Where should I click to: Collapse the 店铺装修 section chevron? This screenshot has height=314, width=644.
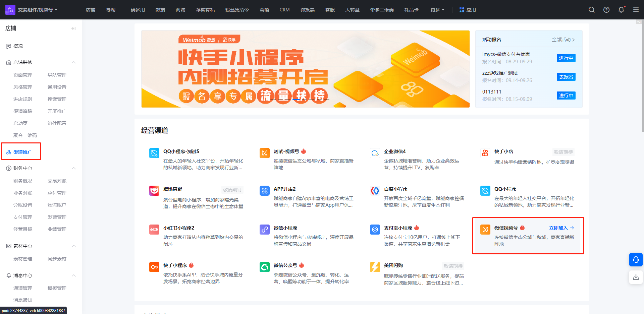(74, 62)
